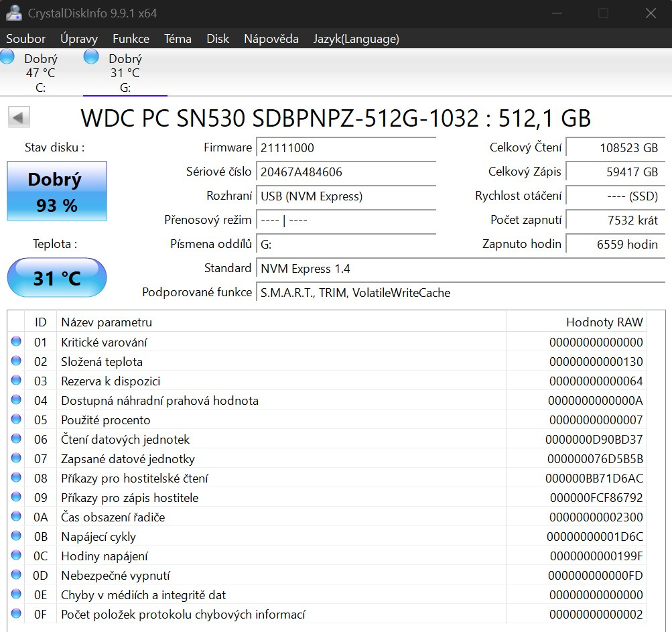Click the status orb for Nebezpečné vypnutí row

tap(16, 574)
